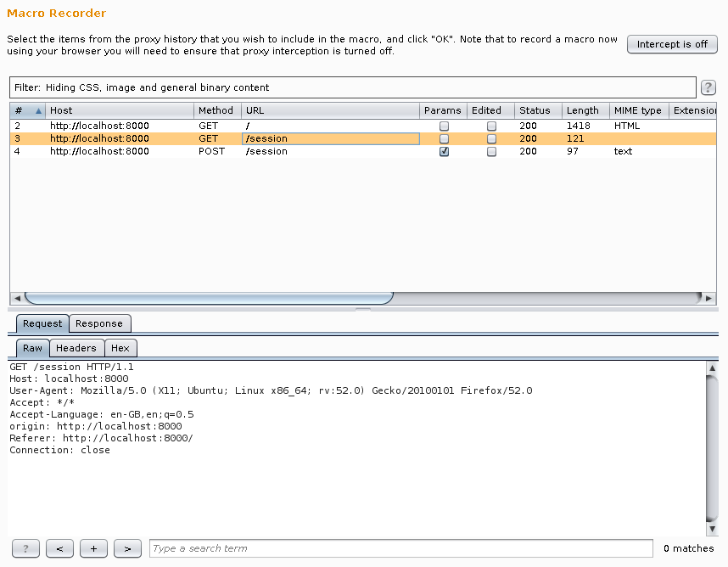This screenshot has width=728, height=567.
Task: Click horizontal scrollbar right arrow
Action: (708, 298)
